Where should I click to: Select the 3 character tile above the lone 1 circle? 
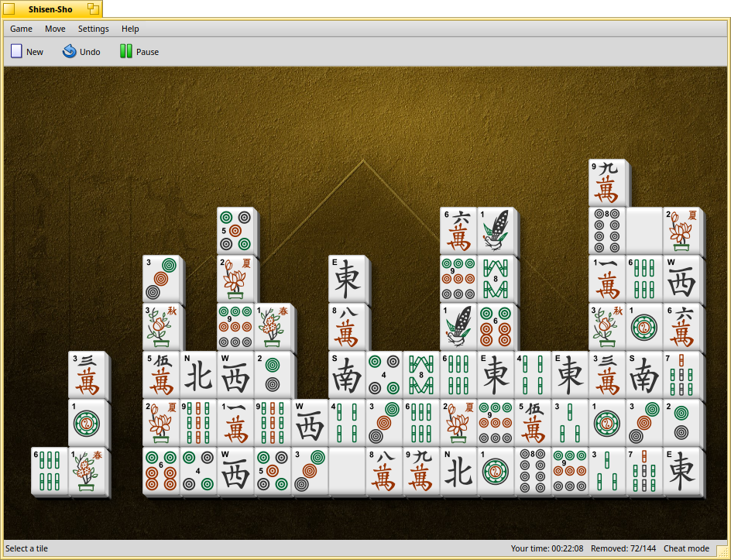click(88, 375)
